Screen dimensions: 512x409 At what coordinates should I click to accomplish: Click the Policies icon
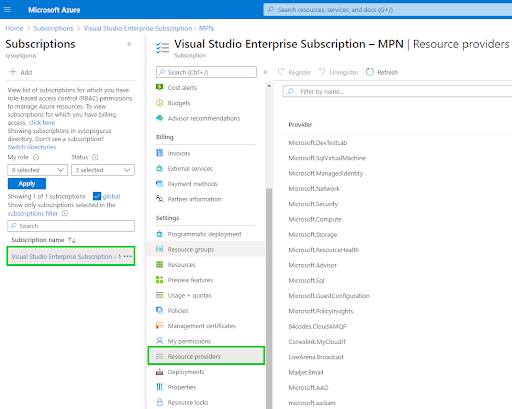(x=160, y=311)
